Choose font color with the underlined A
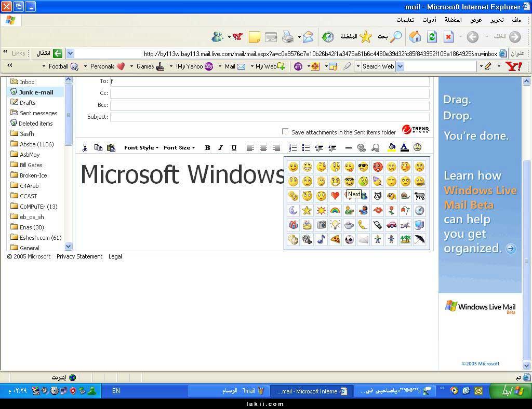Viewport: 532px width, 409px height. pos(404,147)
